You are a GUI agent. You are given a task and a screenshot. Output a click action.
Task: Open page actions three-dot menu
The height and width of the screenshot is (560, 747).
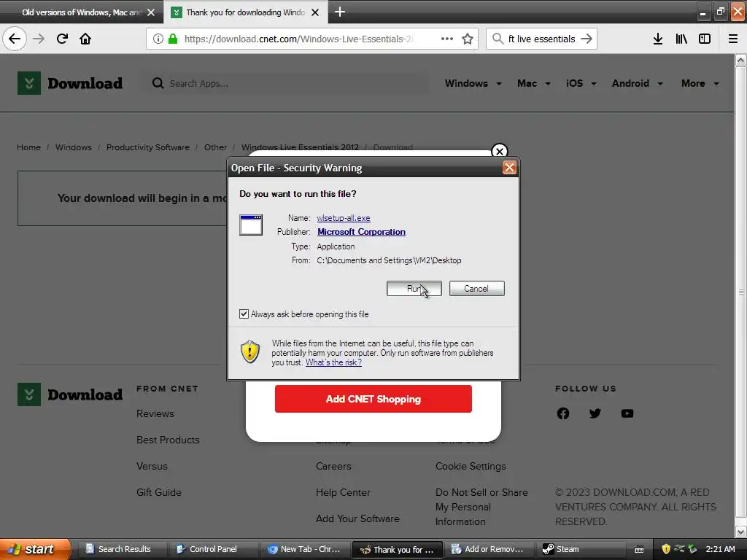[x=447, y=39]
